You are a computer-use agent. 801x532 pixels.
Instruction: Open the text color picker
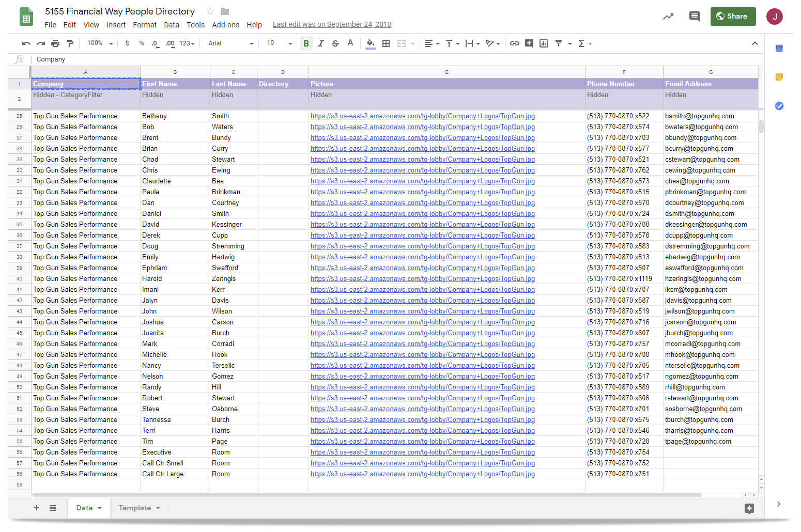pyautogui.click(x=350, y=44)
